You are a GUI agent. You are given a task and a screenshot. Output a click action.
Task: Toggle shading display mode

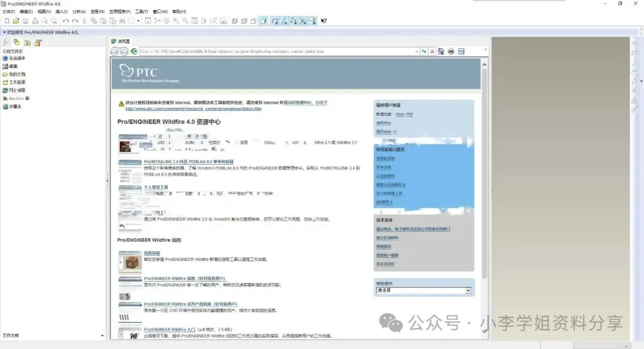point(264,20)
